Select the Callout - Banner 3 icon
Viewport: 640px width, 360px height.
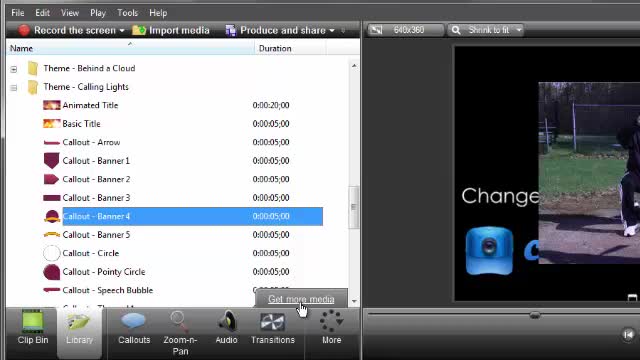pos(51,198)
